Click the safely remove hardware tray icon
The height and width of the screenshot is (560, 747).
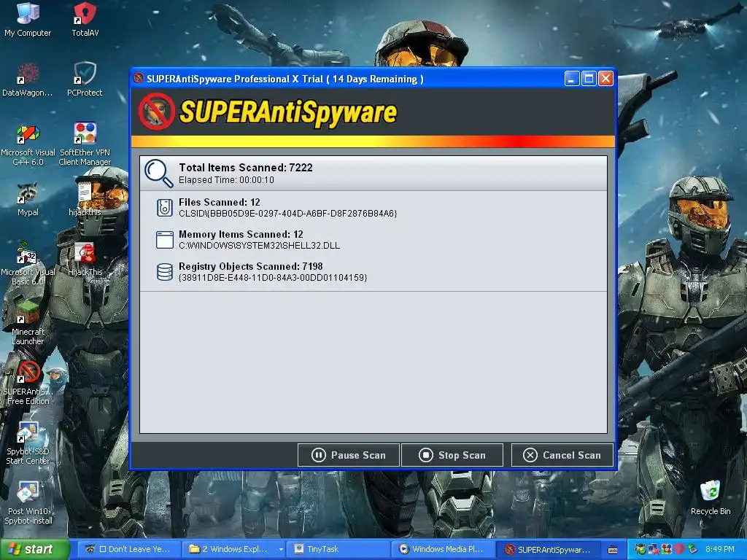click(x=692, y=550)
